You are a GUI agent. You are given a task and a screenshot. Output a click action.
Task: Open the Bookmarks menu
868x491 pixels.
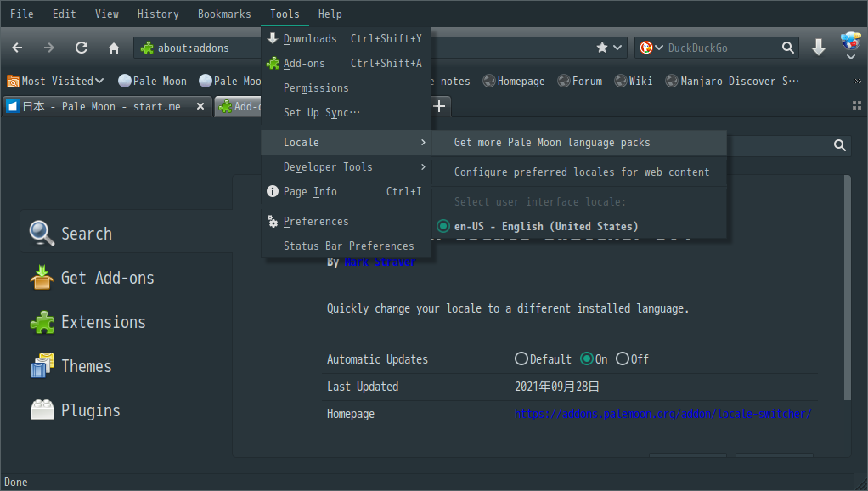224,14
